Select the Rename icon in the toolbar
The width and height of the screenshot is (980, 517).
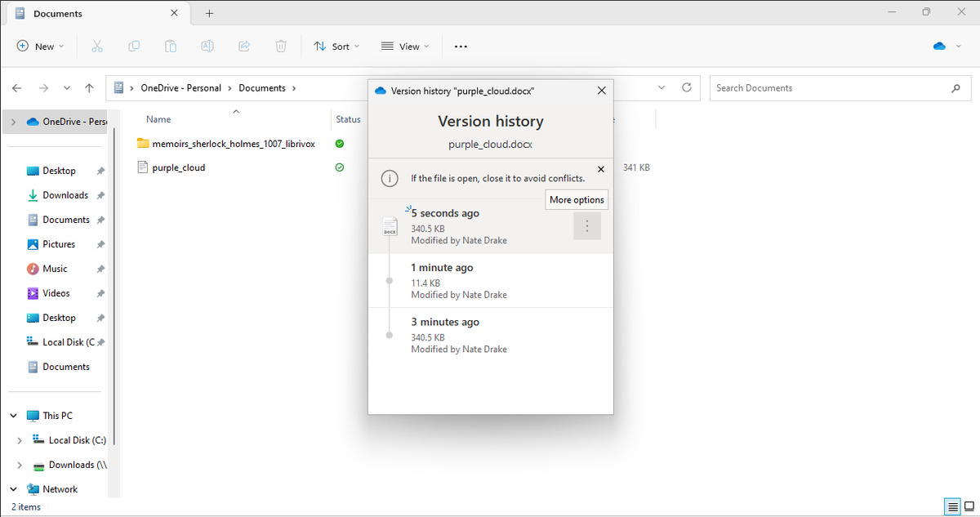tap(207, 46)
